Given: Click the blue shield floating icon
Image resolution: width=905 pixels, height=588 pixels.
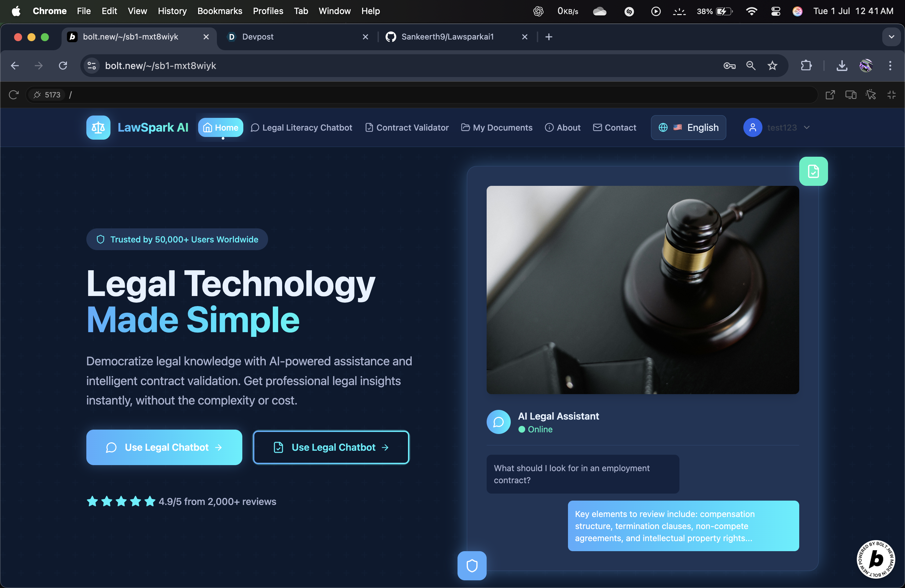Looking at the screenshot, I should pyautogui.click(x=472, y=566).
